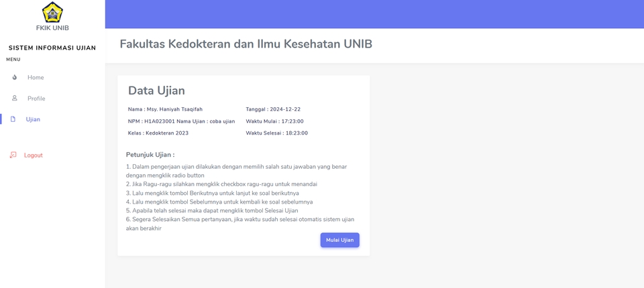Click the Waktu Mulai 17:23:00 text
This screenshot has width=644, height=288.
point(274,121)
